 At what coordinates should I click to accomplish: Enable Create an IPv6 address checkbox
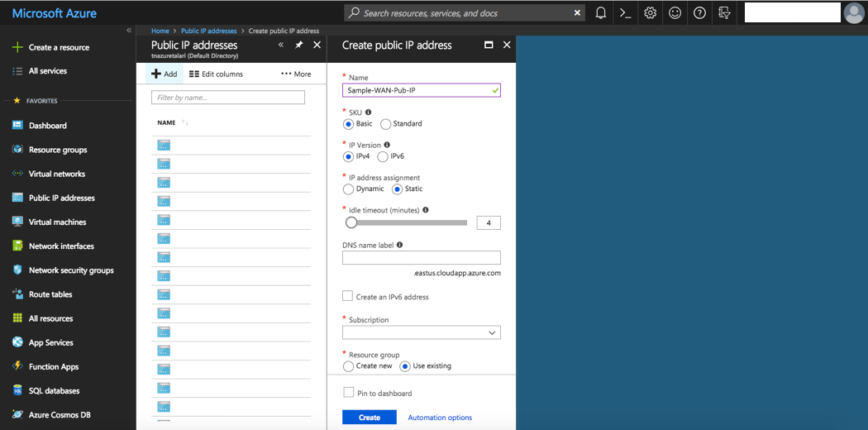coord(348,296)
